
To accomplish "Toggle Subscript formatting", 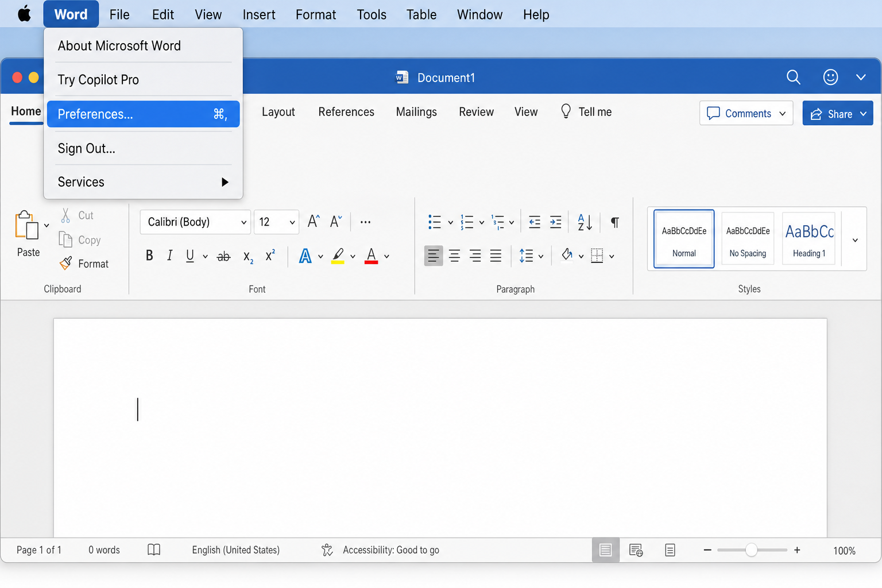I will click(248, 257).
